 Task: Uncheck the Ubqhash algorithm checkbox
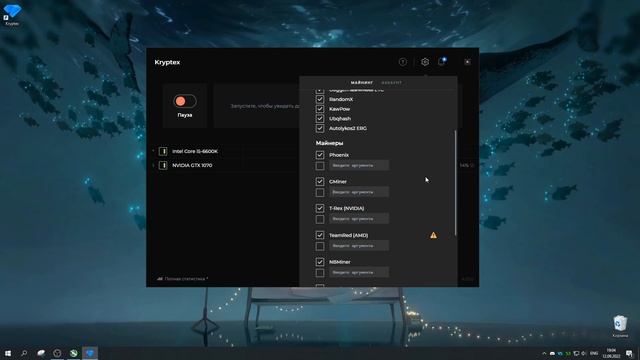click(x=320, y=119)
